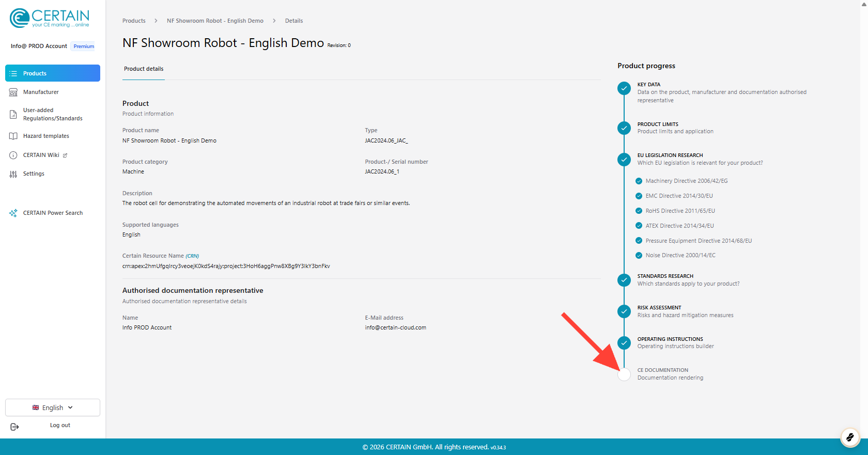
Task: Click the check icon beside Noise Directive
Action: pyautogui.click(x=639, y=255)
